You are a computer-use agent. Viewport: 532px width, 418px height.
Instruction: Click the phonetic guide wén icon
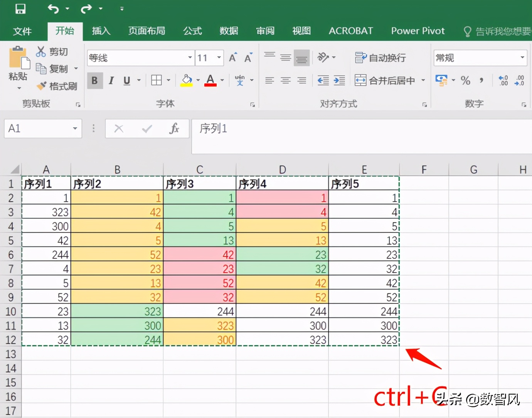pyautogui.click(x=240, y=80)
